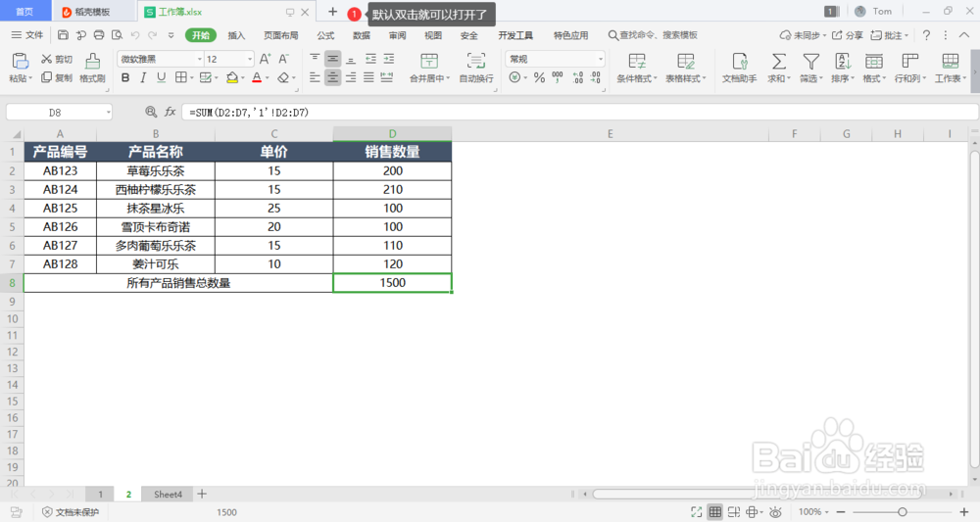Open the Page Layout (页面布局) tab
This screenshot has width=980, height=522.
click(x=280, y=35)
